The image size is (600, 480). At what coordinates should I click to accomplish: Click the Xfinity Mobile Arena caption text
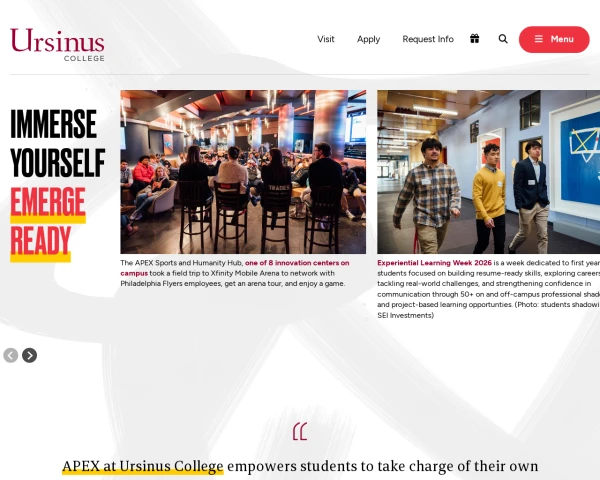[235, 273]
